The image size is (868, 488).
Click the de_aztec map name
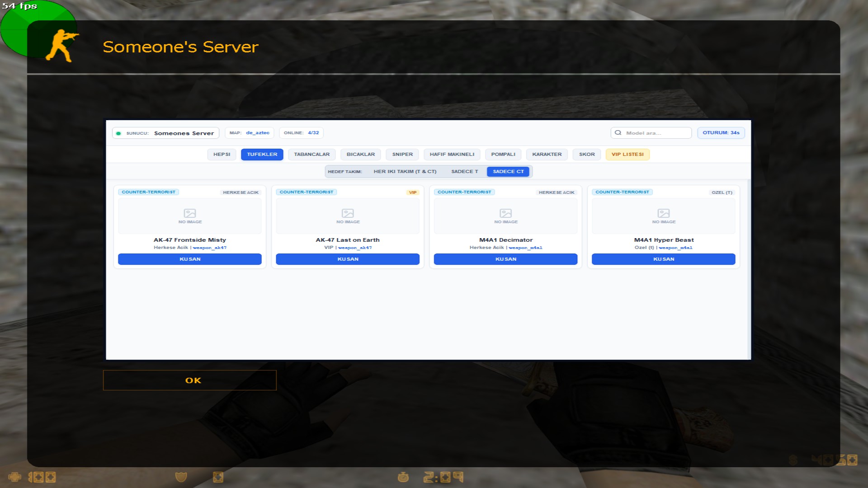click(258, 133)
